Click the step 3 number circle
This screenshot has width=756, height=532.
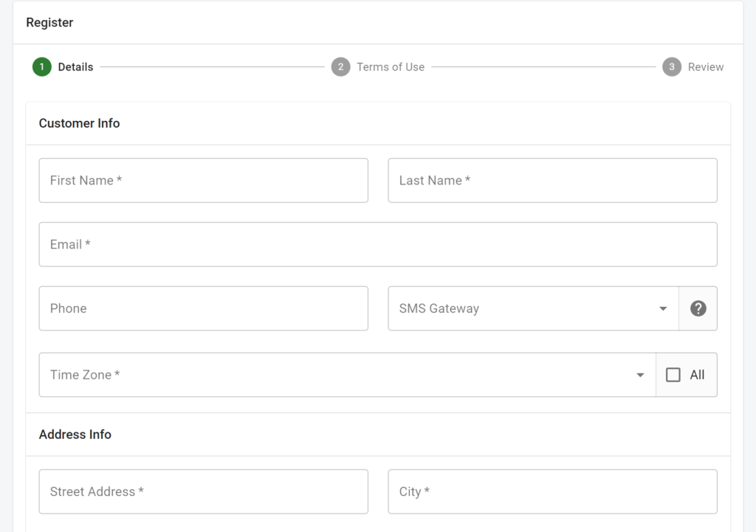click(671, 67)
